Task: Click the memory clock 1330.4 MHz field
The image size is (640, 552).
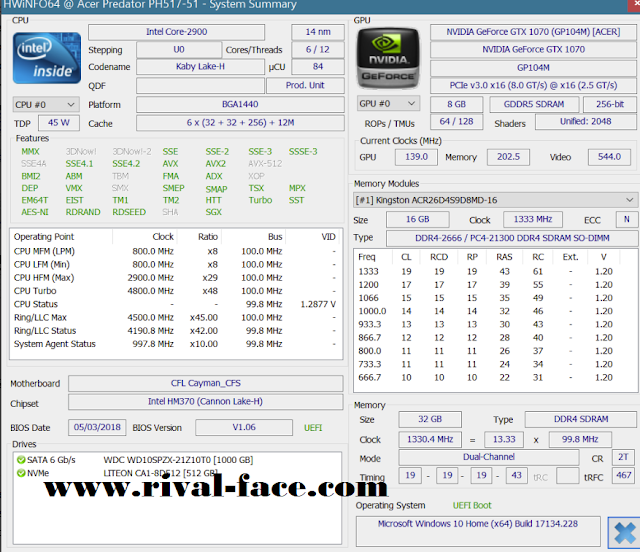Action: [x=430, y=440]
